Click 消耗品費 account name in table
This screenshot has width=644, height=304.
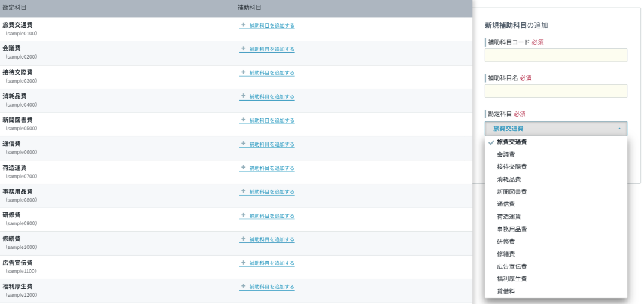pyautogui.click(x=14, y=96)
